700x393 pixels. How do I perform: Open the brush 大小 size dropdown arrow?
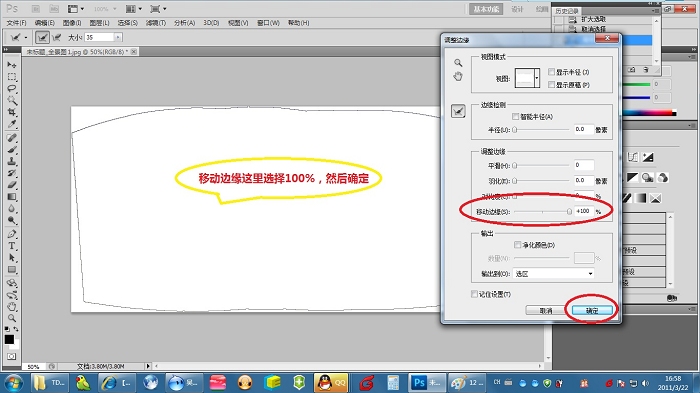118,38
